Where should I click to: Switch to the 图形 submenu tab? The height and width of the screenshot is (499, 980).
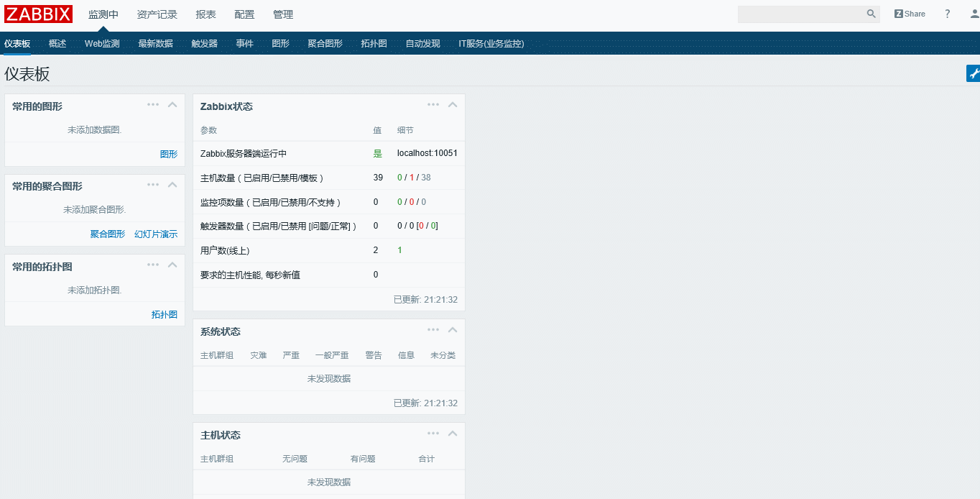(281, 44)
